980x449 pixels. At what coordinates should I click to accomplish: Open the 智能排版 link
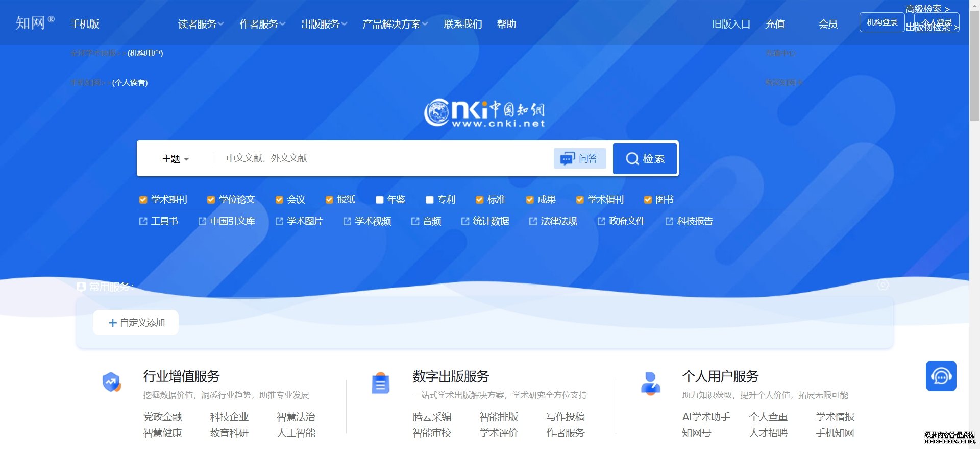coord(499,417)
